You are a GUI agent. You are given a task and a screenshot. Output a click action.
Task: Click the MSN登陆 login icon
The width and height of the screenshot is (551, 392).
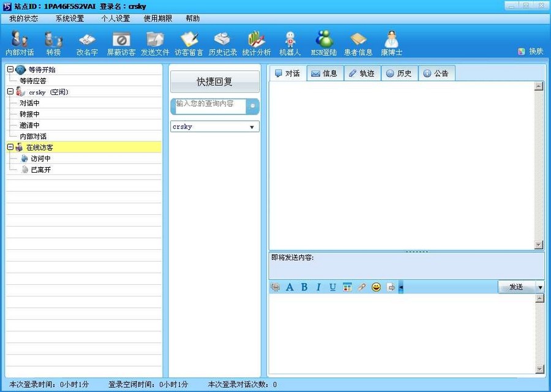(x=324, y=43)
